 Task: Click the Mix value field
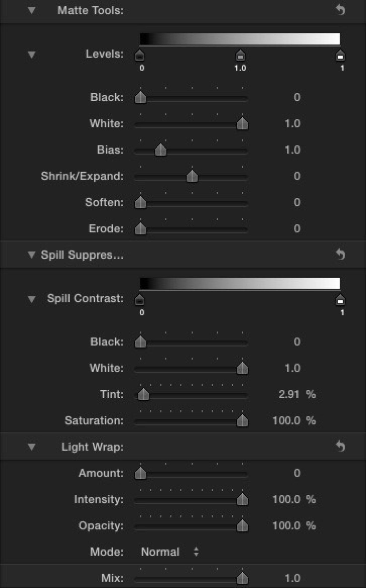pyautogui.click(x=293, y=578)
